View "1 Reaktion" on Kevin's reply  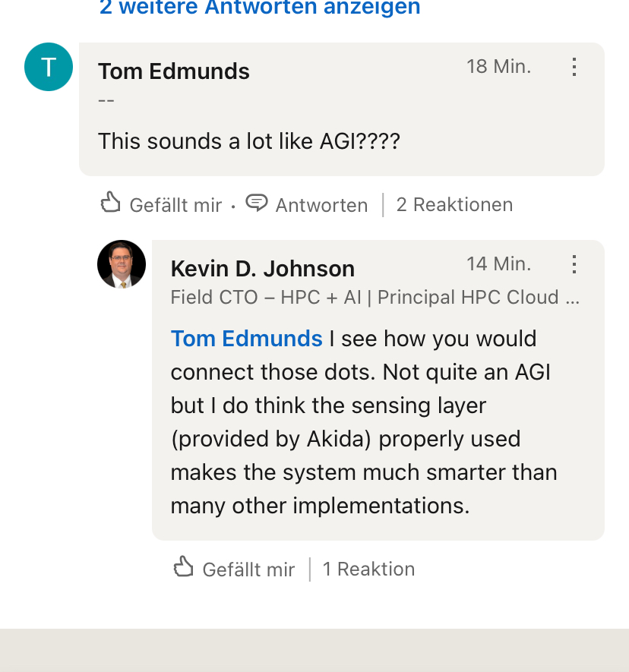pyautogui.click(x=368, y=569)
